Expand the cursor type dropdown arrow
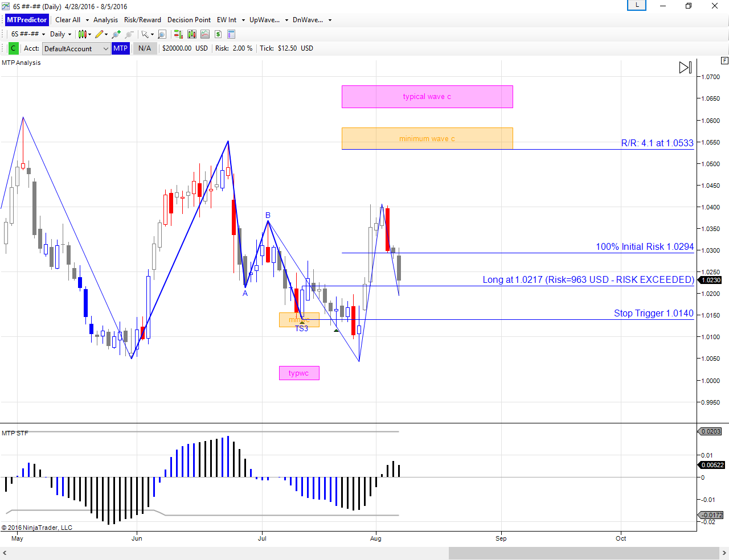Viewport: 729px width, 560px height. tap(152, 34)
